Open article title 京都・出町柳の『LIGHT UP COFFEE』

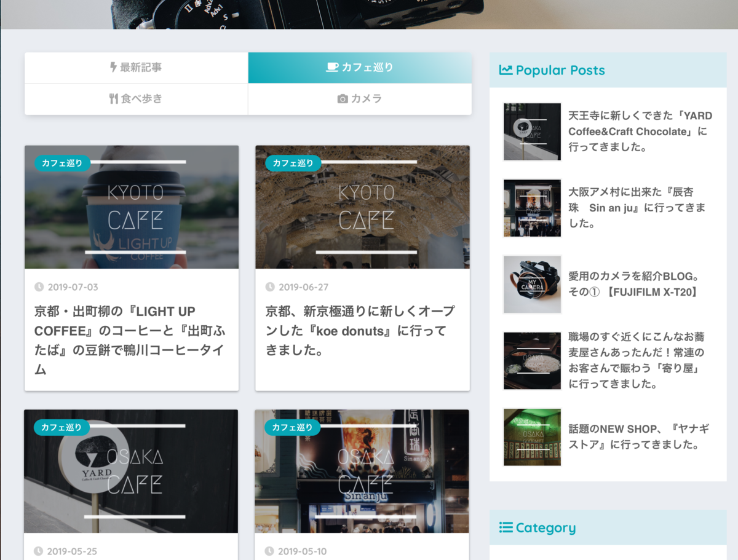tap(130, 341)
